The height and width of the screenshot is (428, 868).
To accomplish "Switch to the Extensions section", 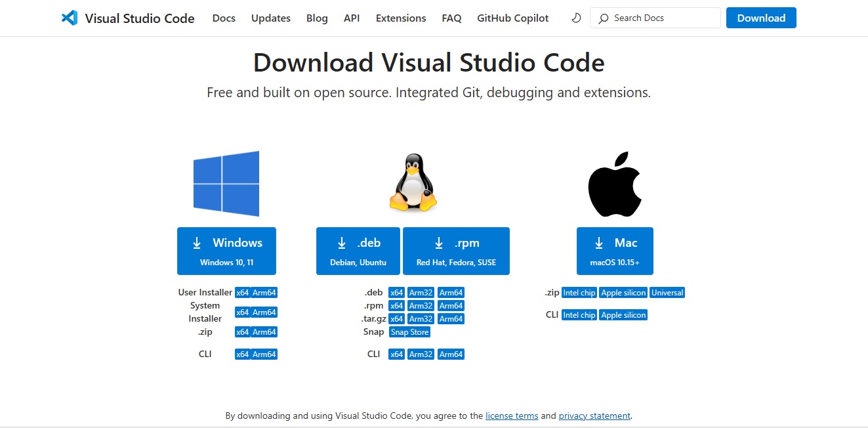I will pos(400,18).
